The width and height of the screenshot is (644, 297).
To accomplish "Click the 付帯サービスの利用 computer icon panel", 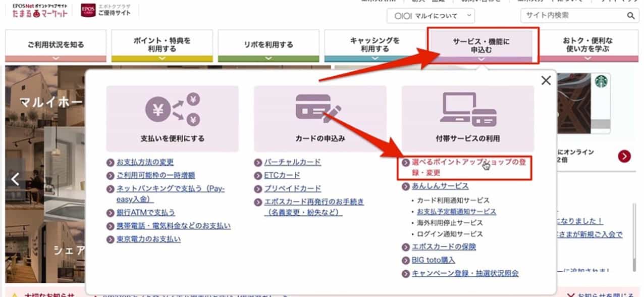I will point(468,118).
